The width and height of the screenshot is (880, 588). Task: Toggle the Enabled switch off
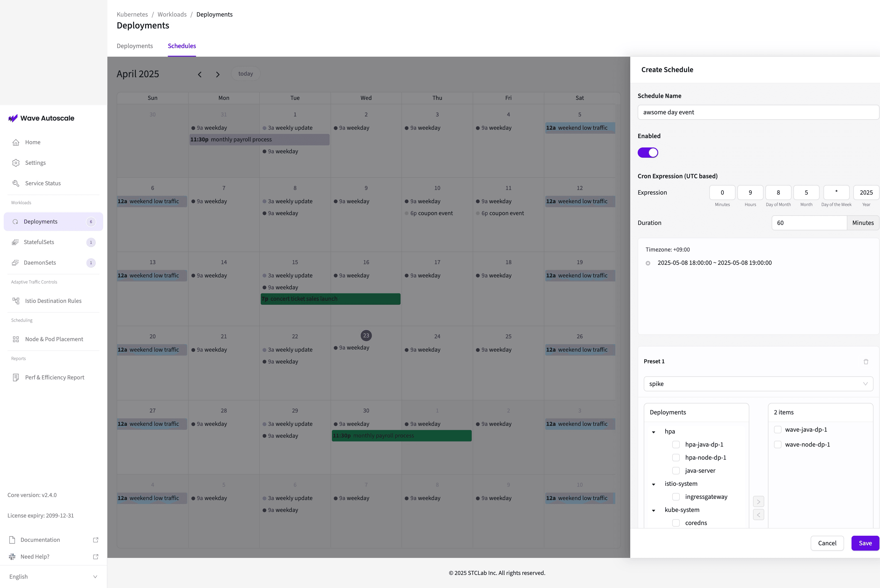pyautogui.click(x=648, y=153)
